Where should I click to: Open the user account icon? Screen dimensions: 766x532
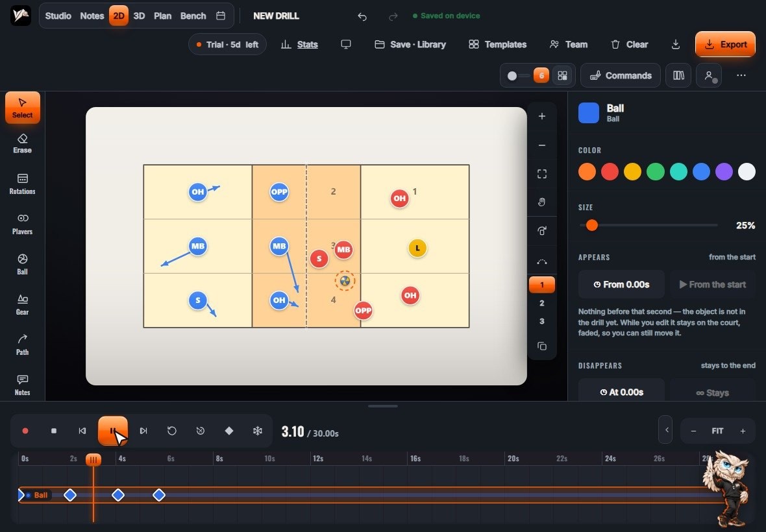[x=709, y=75]
